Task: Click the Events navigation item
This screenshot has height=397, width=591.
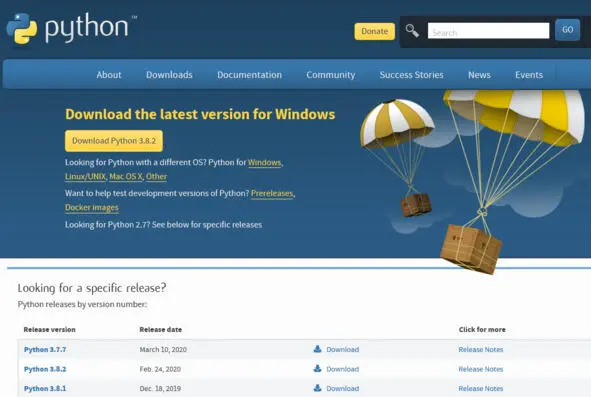Action: [x=529, y=75]
